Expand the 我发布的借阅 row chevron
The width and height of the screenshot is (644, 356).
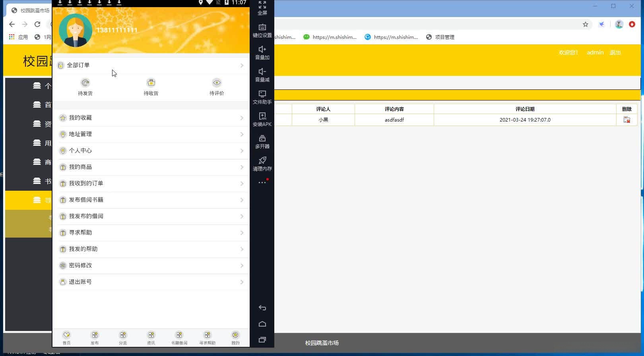click(x=242, y=216)
